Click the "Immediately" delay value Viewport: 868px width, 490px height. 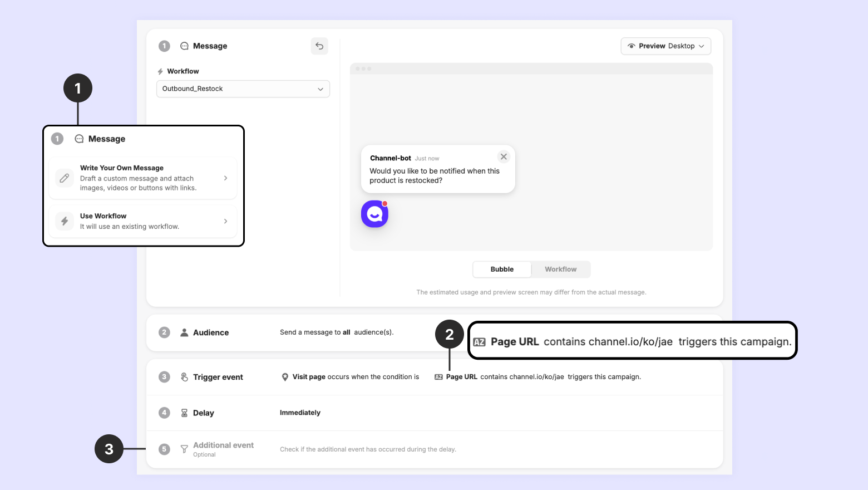(300, 413)
